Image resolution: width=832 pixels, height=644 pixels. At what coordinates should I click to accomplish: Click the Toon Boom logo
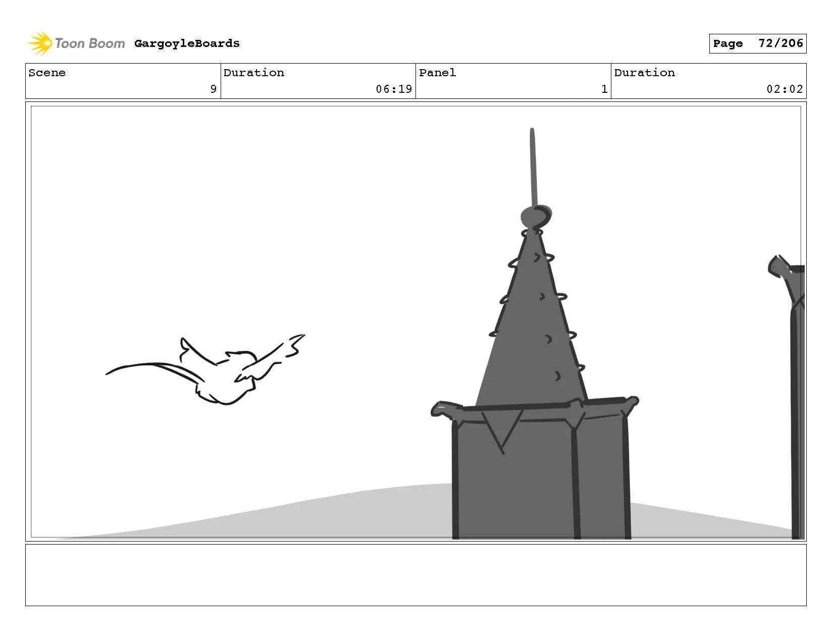(76, 43)
